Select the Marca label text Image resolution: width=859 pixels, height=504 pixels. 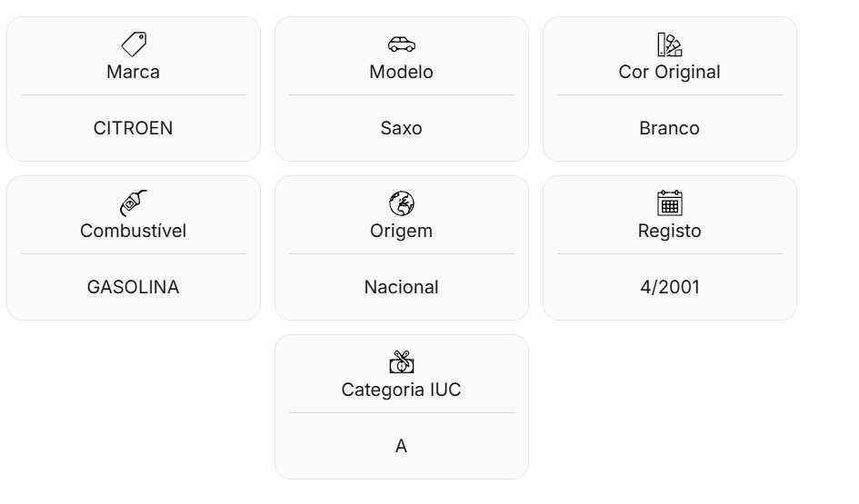click(x=133, y=72)
